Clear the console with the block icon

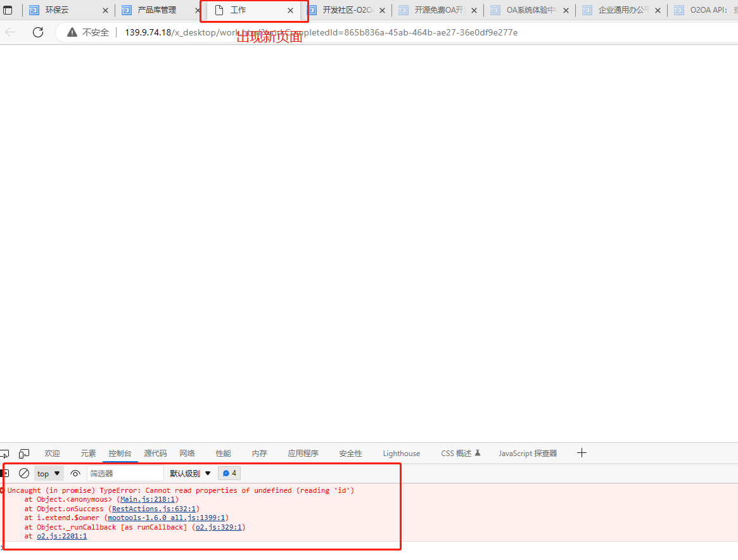pos(24,473)
